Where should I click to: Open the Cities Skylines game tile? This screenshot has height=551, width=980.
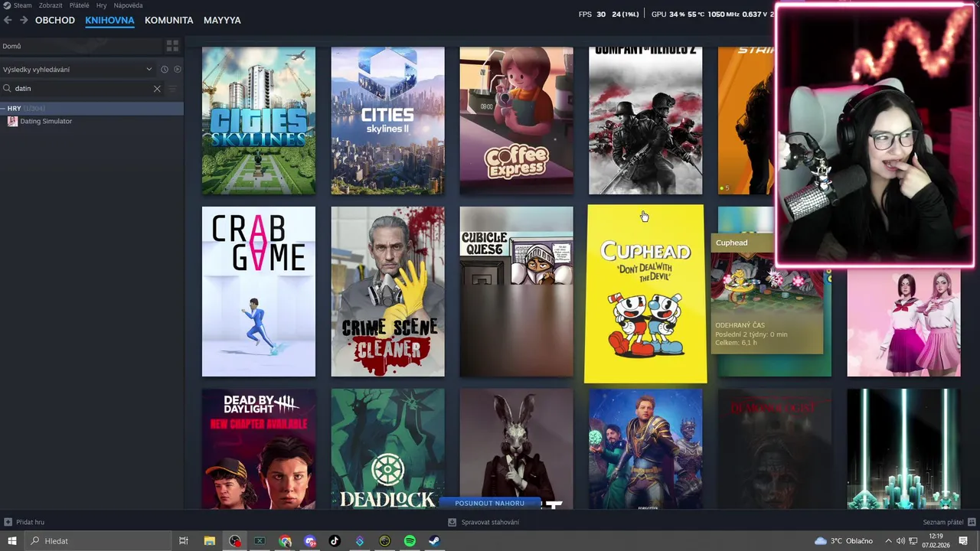coord(258,120)
